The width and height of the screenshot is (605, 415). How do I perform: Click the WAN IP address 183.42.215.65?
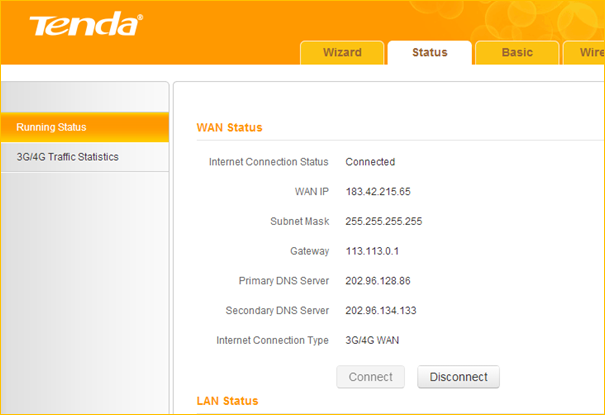coord(378,191)
